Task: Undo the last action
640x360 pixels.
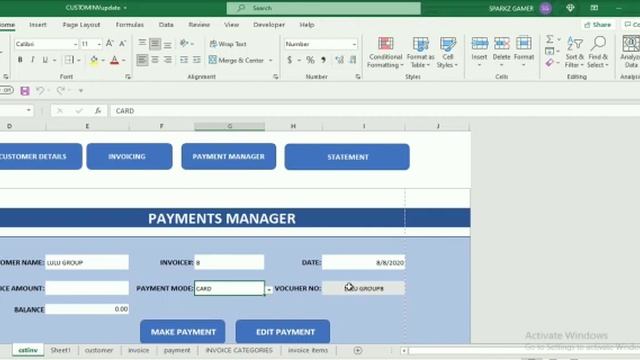Action: 40,90
